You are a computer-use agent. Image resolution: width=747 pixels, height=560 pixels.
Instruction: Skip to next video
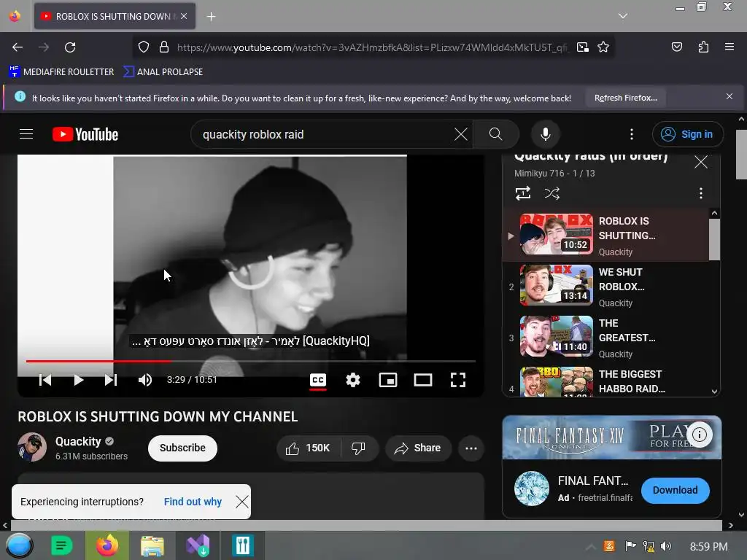[x=111, y=379]
